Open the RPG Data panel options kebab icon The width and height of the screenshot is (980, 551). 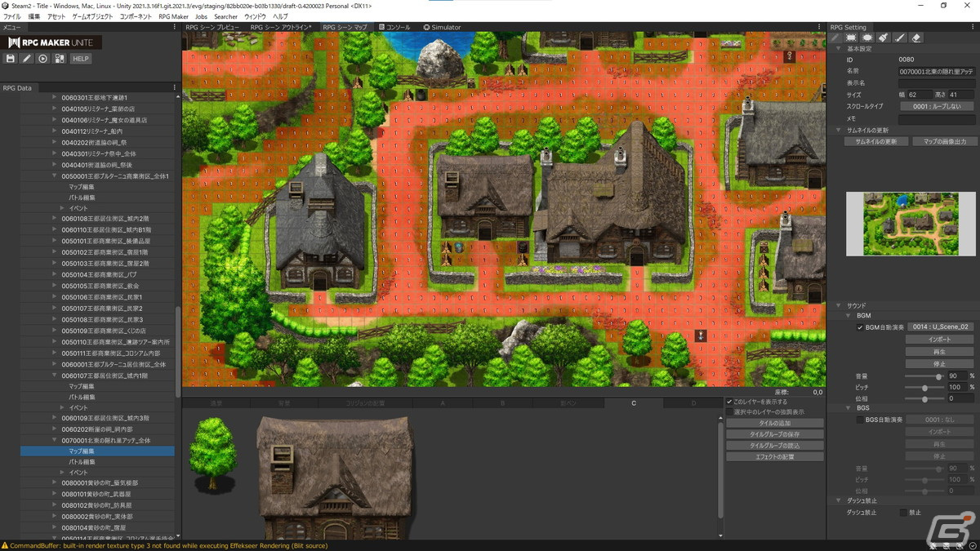175,87
